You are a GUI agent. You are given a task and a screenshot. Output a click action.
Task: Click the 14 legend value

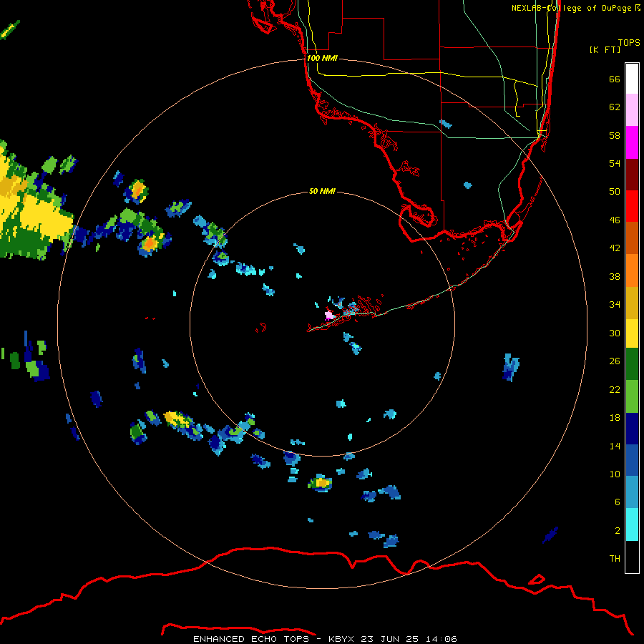pos(615,446)
